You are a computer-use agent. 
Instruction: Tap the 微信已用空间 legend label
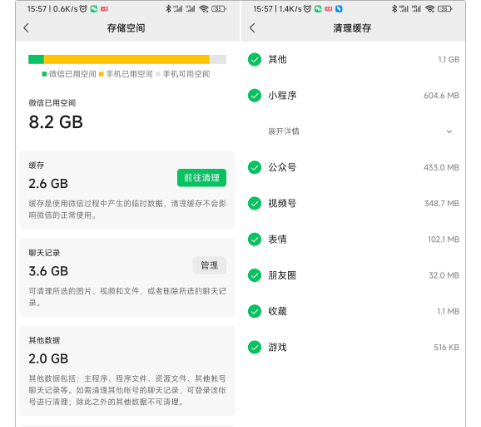tap(73, 74)
